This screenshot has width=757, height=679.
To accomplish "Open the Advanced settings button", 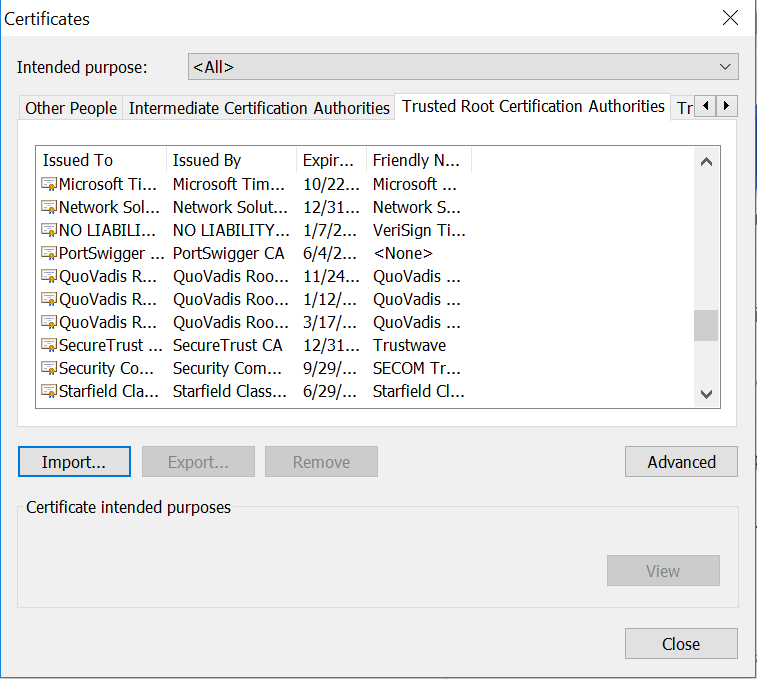I will coord(681,462).
